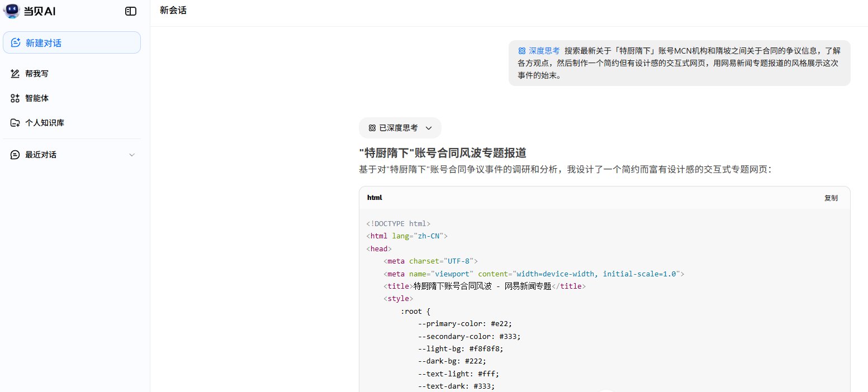Copy the html code with 复制
This screenshot has height=392, width=868.
[x=831, y=198]
